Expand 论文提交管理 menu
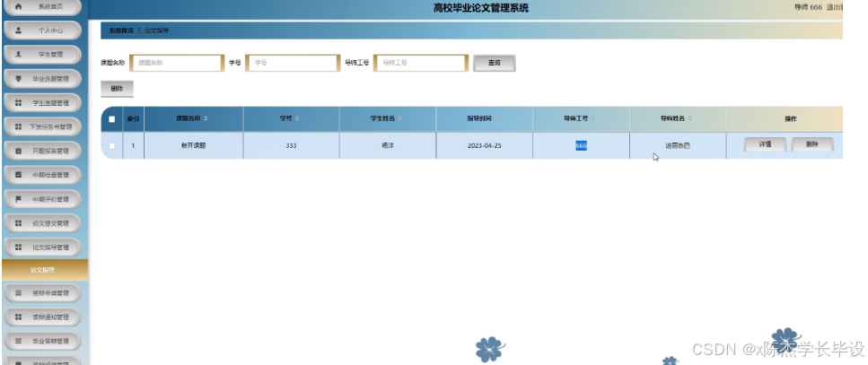Viewport: 868px width, 365px height. pyautogui.click(x=42, y=223)
